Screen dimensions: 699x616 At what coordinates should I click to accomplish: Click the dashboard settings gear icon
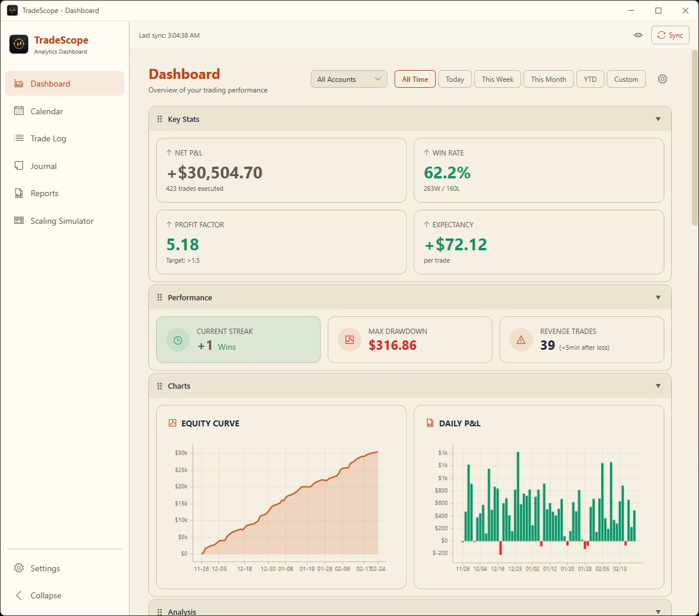(662, 79)
